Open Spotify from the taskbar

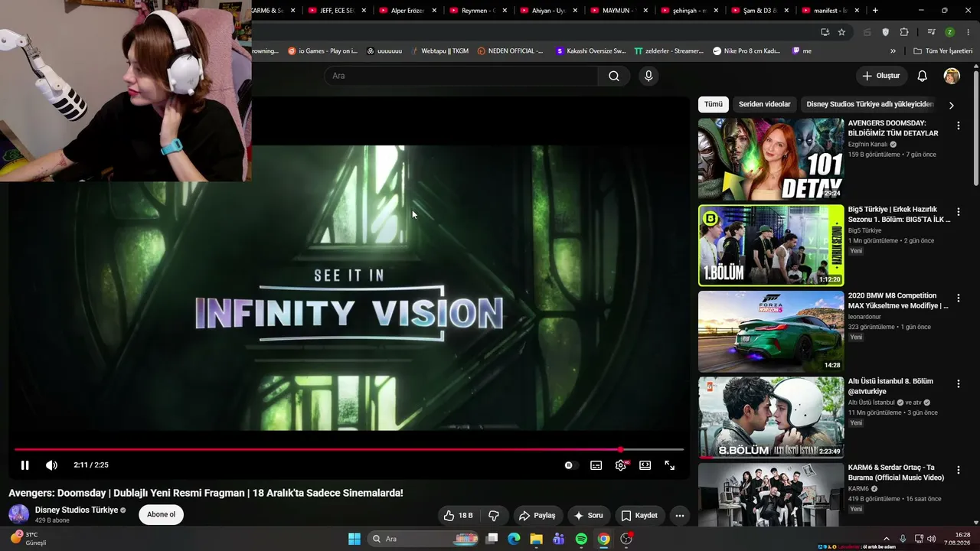pos(581,539)
